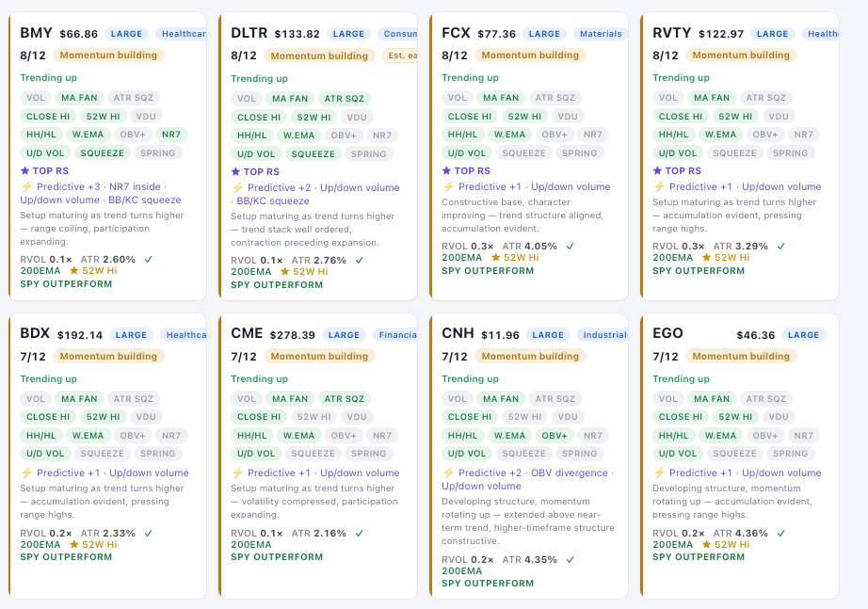The width and height of the screenshot is (868, 609).
Task: Open the RVTY ticker symbol
Action: 672,33
